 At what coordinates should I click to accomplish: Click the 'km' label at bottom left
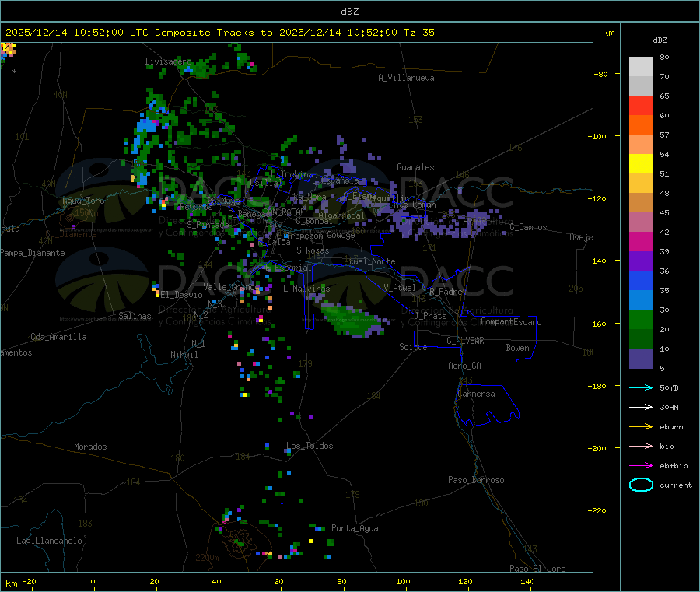coord(12,583)
